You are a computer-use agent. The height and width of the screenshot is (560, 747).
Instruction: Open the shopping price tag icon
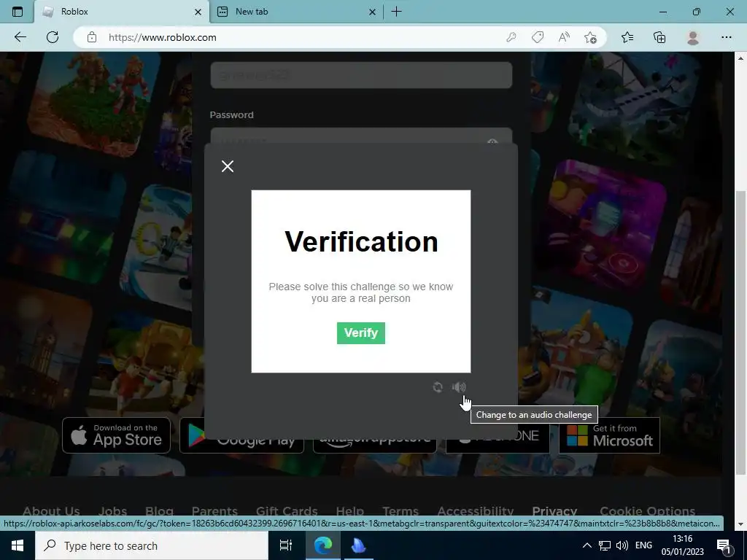(x=538, y=37)
